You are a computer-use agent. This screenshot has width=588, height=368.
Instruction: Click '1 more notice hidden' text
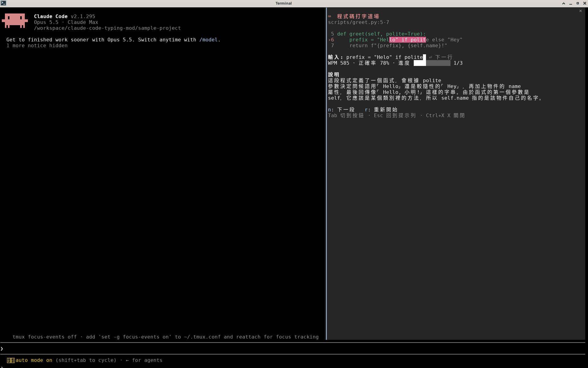pyautogui.click(x=37, y=46)
